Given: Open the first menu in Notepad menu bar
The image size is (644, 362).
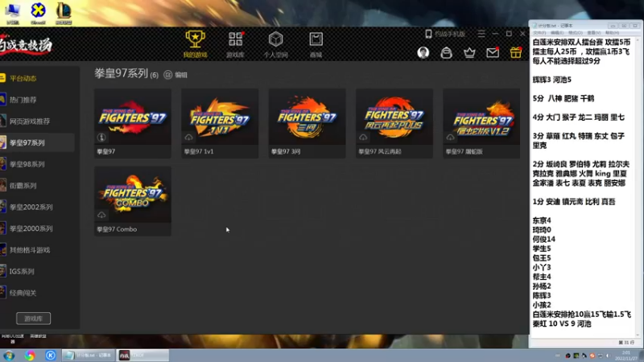Looking at the screenshot, I should pyautogui.click(x=539, y=32).
